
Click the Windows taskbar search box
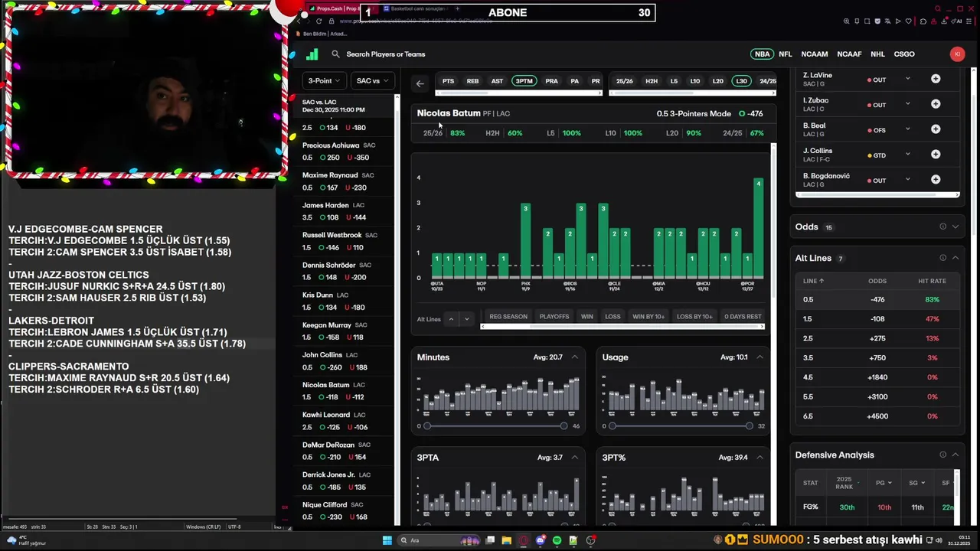pos(439,540)
